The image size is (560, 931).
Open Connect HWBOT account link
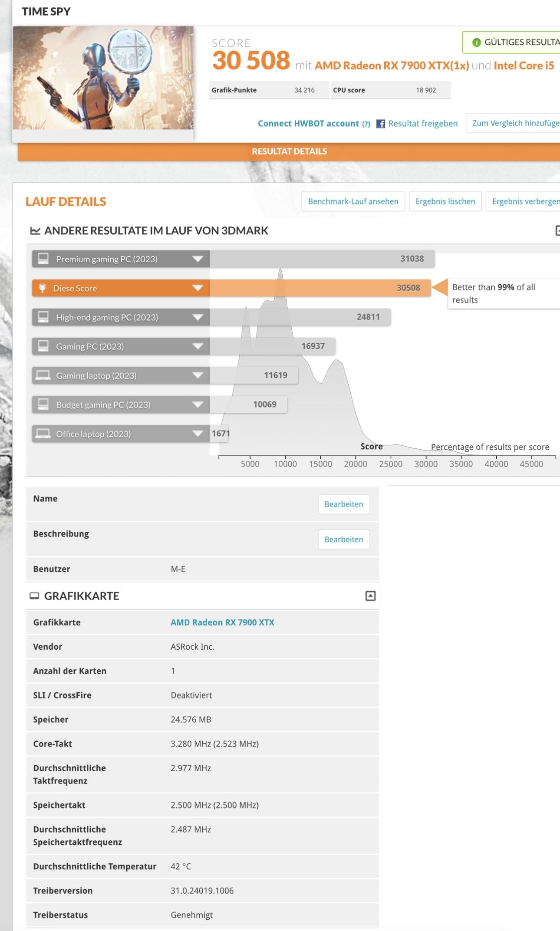click(x=309, y=124)
